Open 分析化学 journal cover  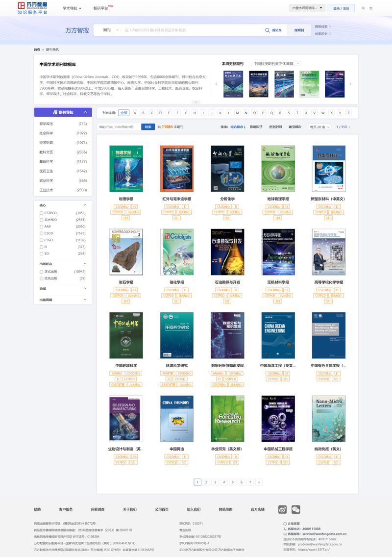(227, 169)
